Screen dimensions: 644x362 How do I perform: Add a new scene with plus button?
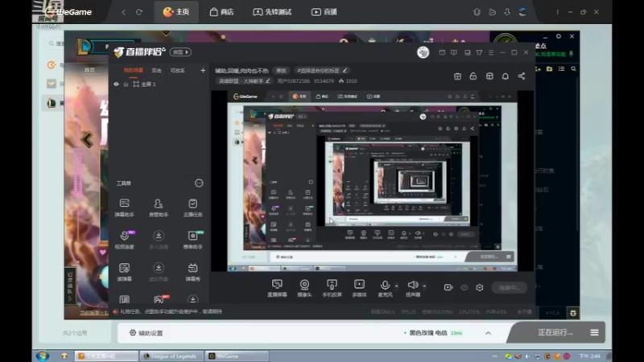[x=203, y=71]
